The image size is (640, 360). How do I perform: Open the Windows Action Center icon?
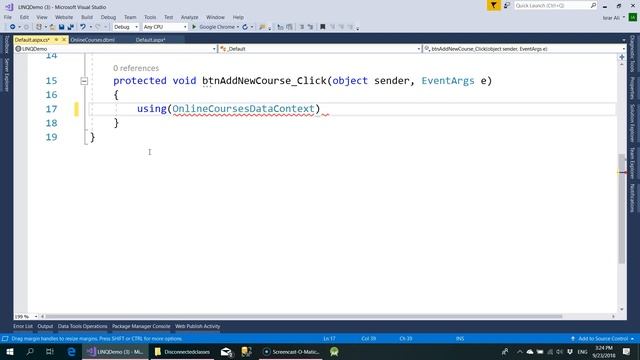tap(627, 351)
